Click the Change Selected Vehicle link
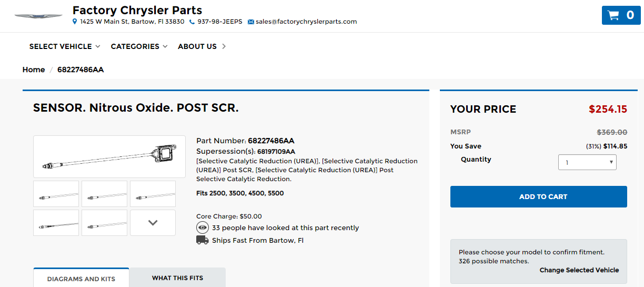Image resolution: width=644 pixels, height=287 pixels. 579,270
